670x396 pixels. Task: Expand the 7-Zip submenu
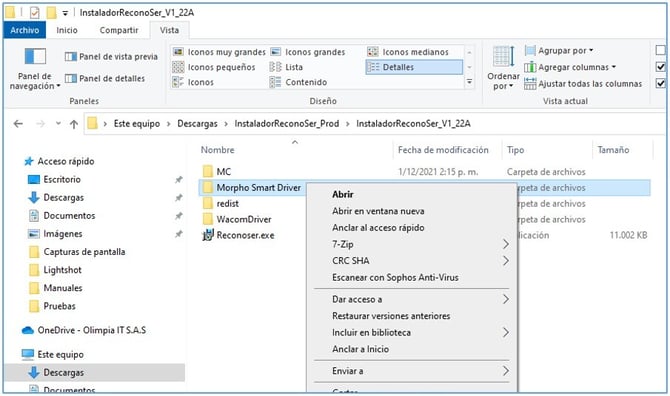click(x=412, y=244)
